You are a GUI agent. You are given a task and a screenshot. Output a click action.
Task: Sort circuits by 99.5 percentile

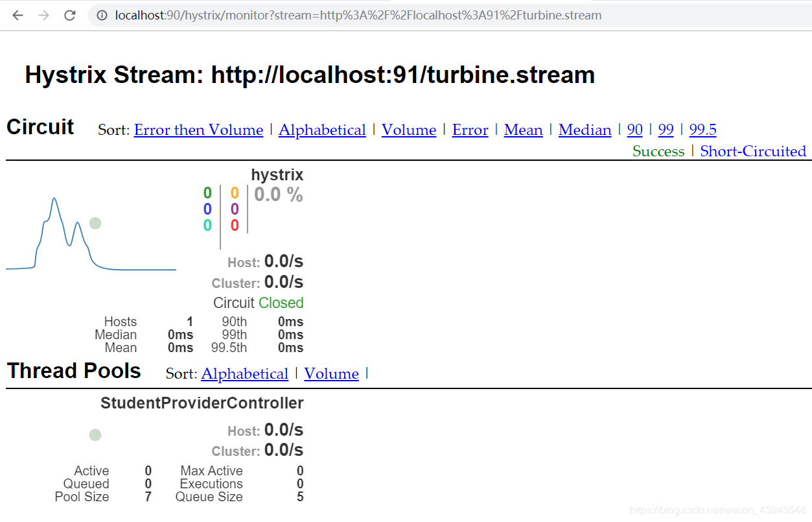pyautogui.click(x=702, y=130)
